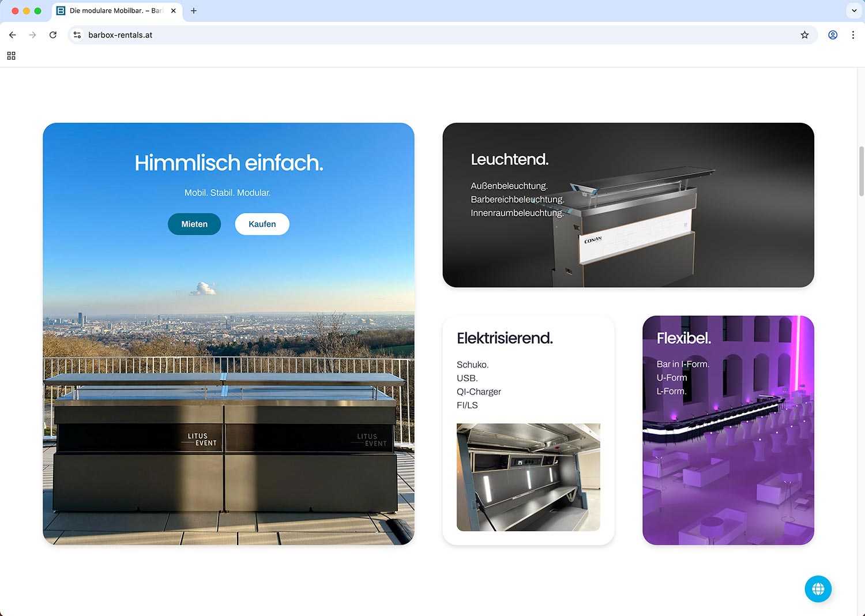Close the Die modulare Mobilbar tab

tap(173, 11)
